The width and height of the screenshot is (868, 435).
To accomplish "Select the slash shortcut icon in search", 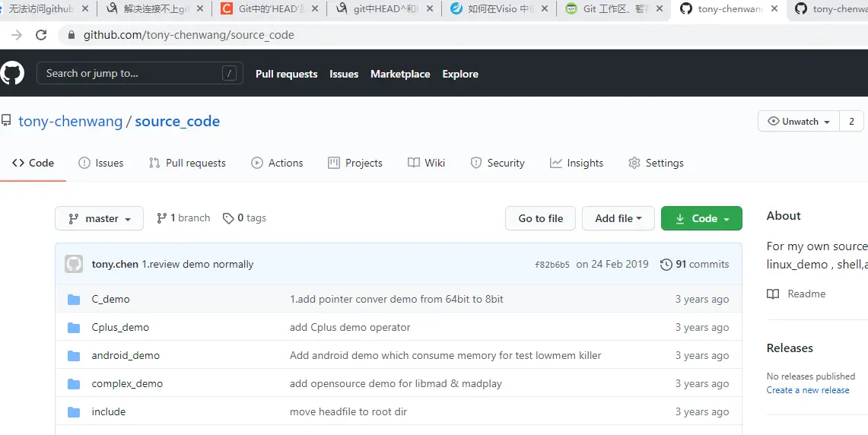I will [x=229, y=73].
